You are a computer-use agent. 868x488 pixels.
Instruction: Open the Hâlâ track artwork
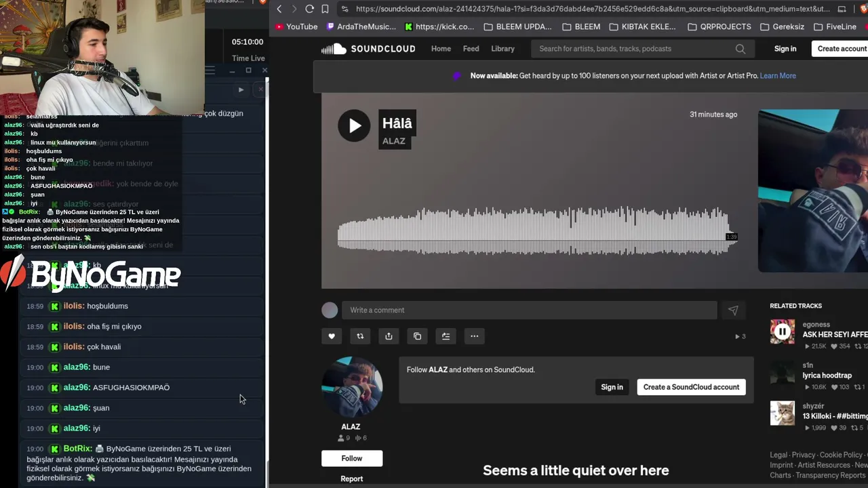[813, 190]
